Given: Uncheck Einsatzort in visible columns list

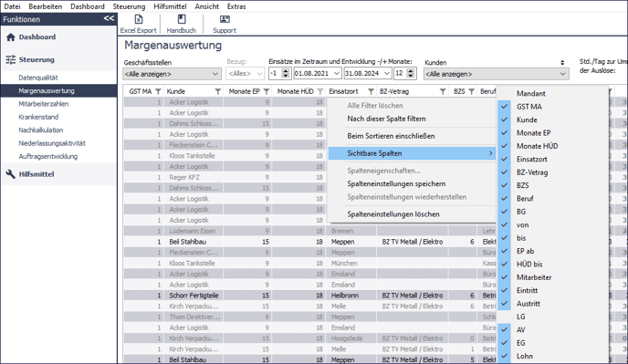Looking at the screenshot, I should tap(504, 159).
